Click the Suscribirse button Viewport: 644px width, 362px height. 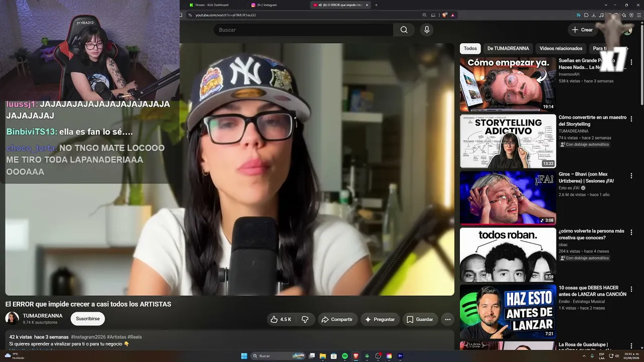tap(88, 319)
